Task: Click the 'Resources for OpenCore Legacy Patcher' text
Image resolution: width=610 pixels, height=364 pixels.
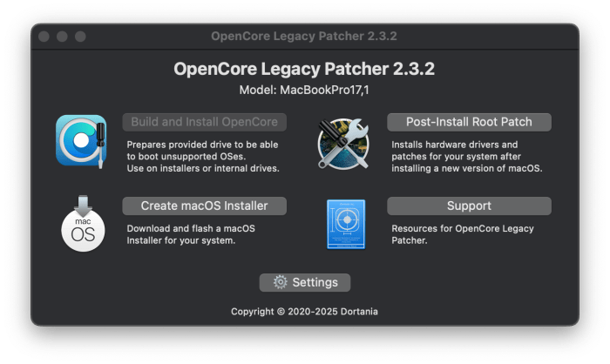Action: tap(462, 234)
